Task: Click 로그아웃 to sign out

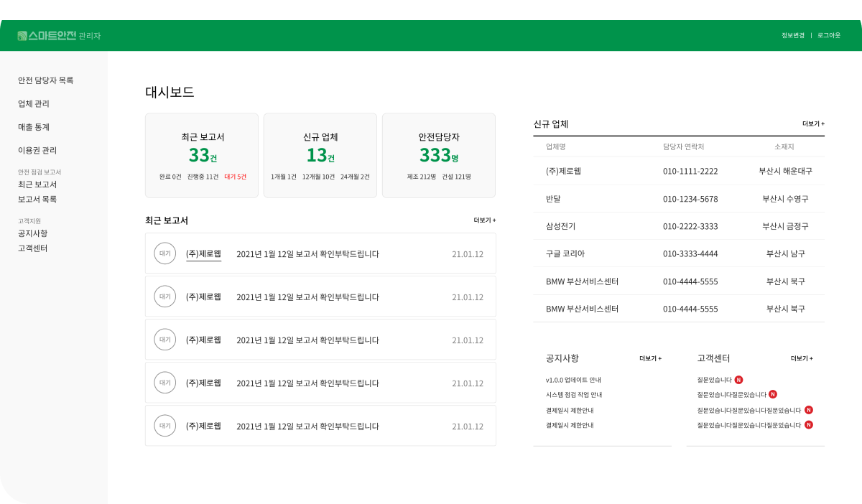Action: [829, 35]
